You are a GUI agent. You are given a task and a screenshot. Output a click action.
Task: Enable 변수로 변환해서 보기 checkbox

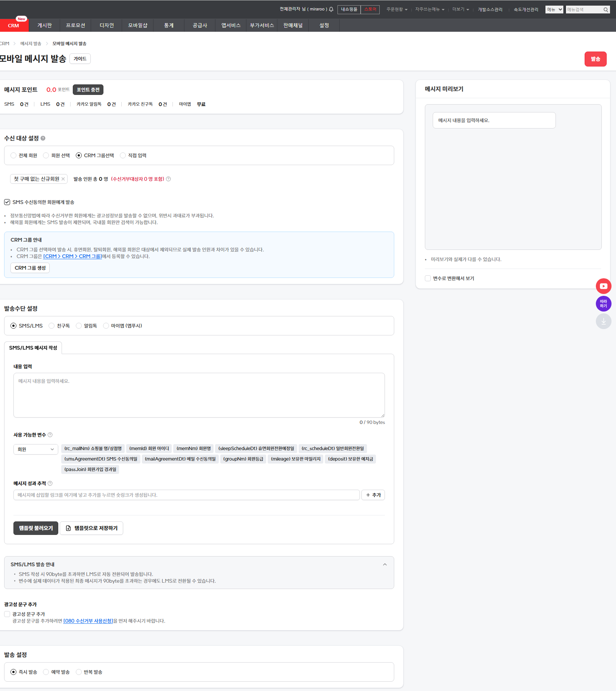point(428,278)
